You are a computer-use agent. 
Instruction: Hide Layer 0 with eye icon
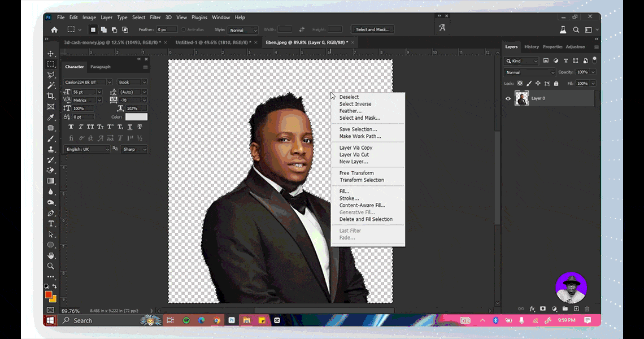508,98
